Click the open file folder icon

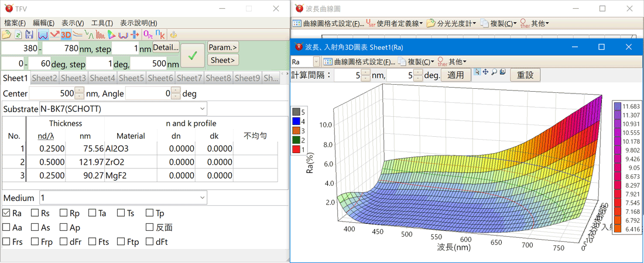pos(6,34)
